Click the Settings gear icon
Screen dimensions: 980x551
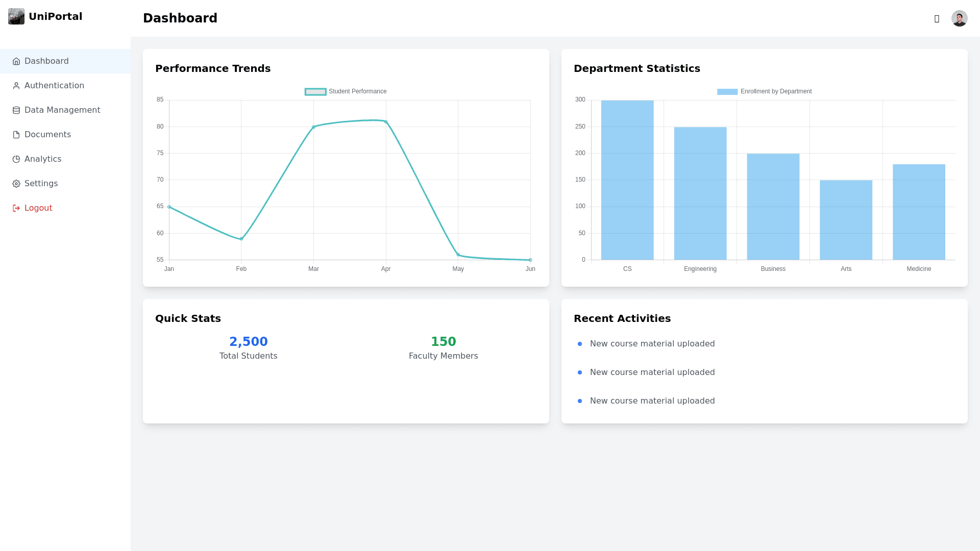[16, 184]
